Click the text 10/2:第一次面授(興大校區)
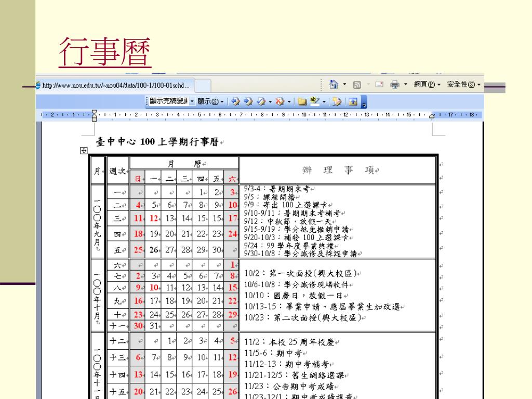Screen dimensions: 532x399 (301, 273)
